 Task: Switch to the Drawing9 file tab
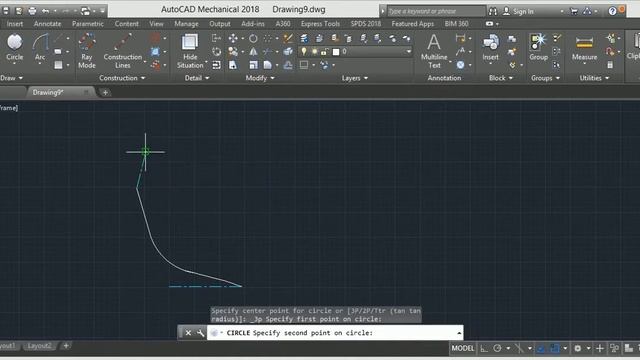pos(48,93)
